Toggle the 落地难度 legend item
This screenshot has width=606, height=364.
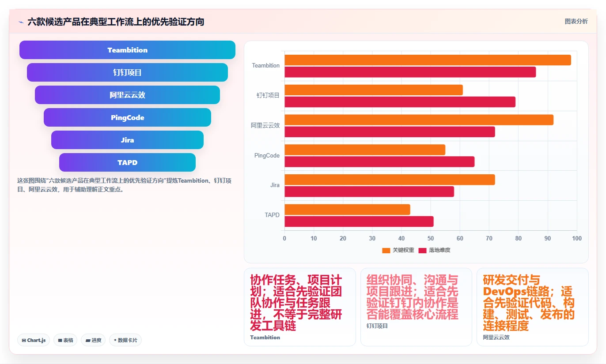pos(434,250)
